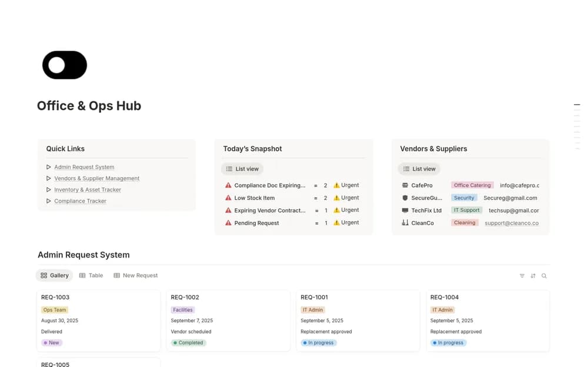Select the List view tab in Today's Snapshot
Screen dimensions: 588x367
pyautogui.click(x=242, y=169)
